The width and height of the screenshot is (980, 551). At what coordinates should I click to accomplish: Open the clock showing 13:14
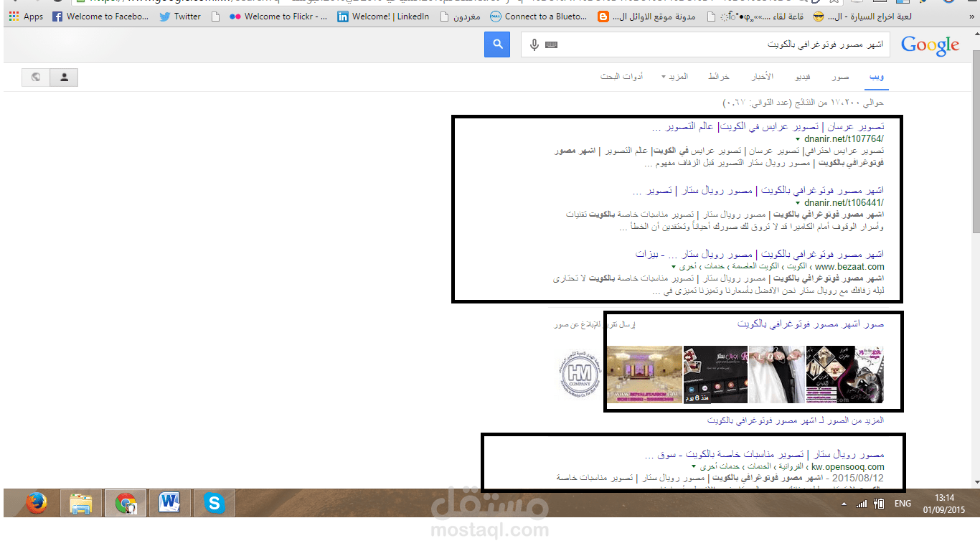coord(945,497)
